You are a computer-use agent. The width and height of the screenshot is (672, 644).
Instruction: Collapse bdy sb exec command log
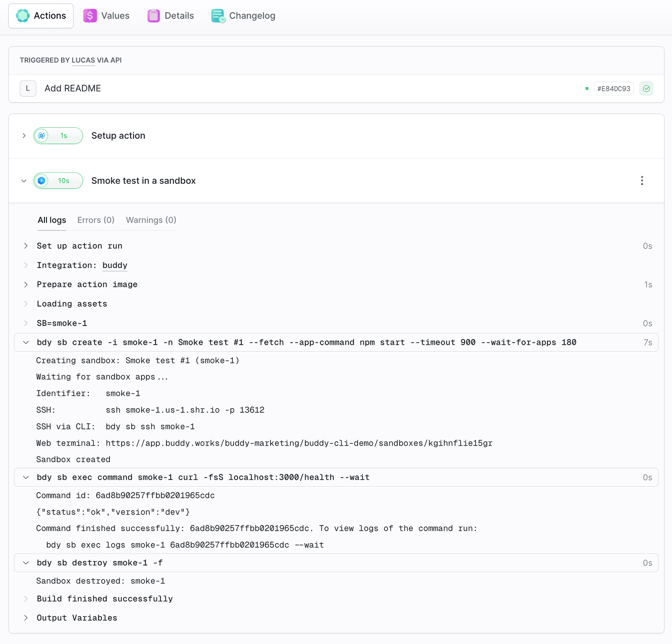[x=26, y=477]
